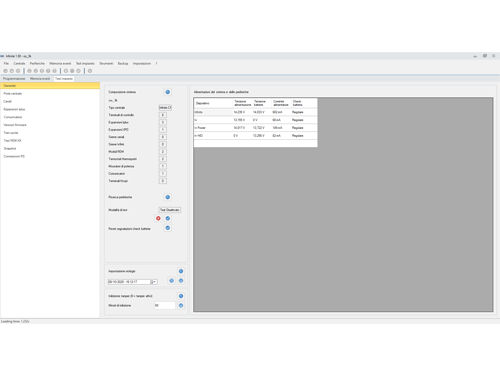
Task: Select Comunicatore in the left list
Action: click(50, 117)
